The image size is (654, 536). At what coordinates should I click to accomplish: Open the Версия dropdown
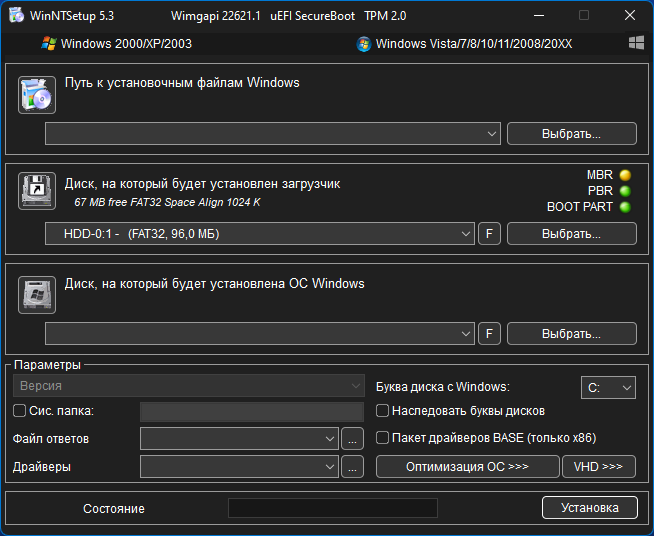pos(189,386)
